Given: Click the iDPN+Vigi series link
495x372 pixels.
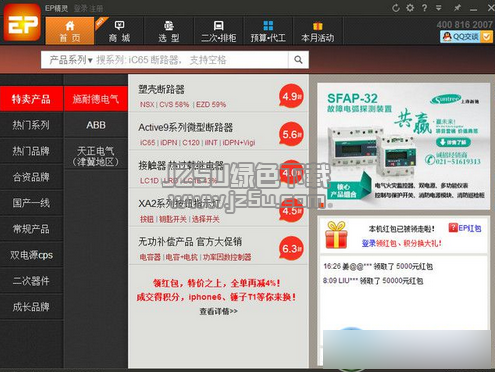Looking at the screenshot, I should click(x=239, y=143).
